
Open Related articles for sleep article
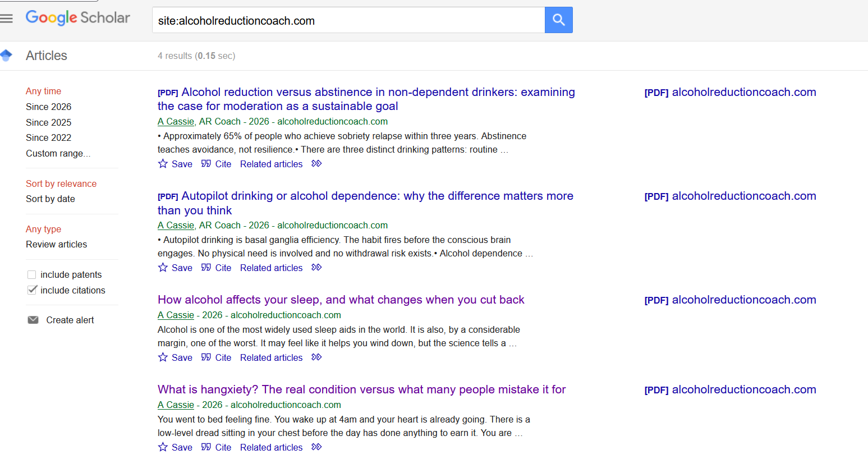(x=271, y=357)
